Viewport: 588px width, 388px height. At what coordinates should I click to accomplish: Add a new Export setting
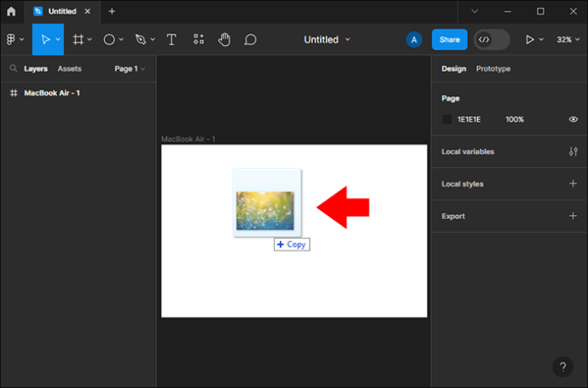click(573, 216)
